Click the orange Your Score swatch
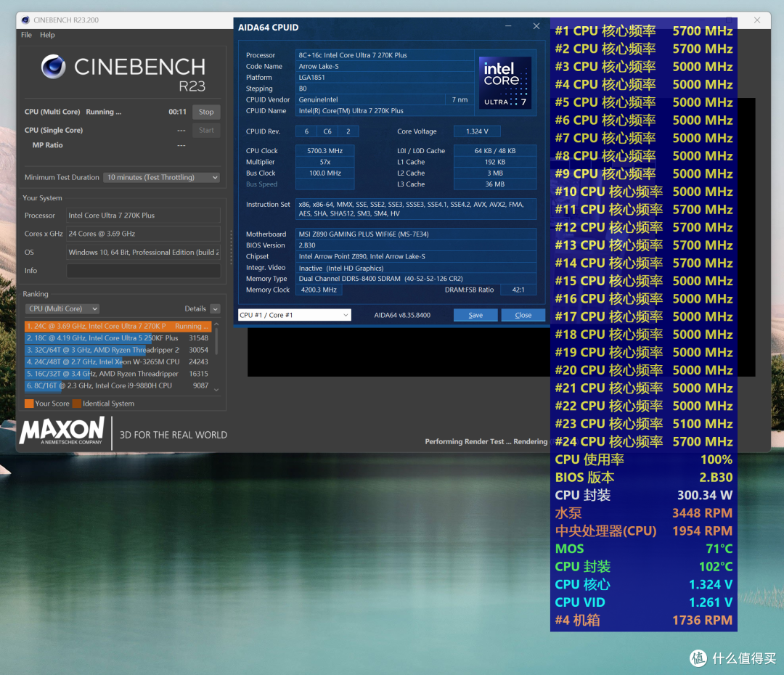This screenshot has width=784, height=675. (x=29, y=404)
